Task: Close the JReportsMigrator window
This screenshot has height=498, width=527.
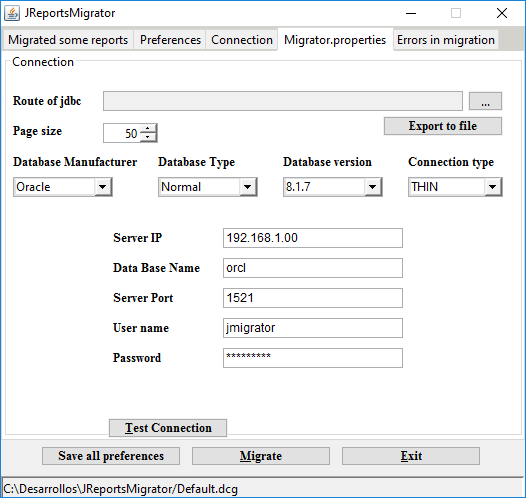Action: (x=502, y=13)
